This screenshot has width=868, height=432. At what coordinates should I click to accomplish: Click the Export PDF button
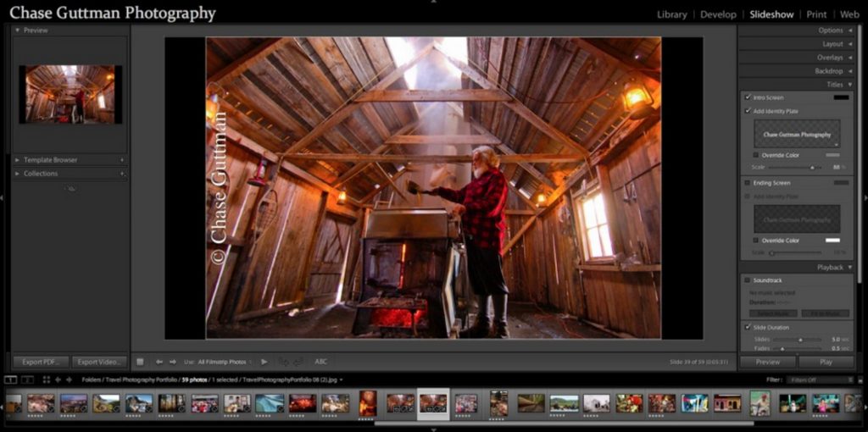click(41, 363)
